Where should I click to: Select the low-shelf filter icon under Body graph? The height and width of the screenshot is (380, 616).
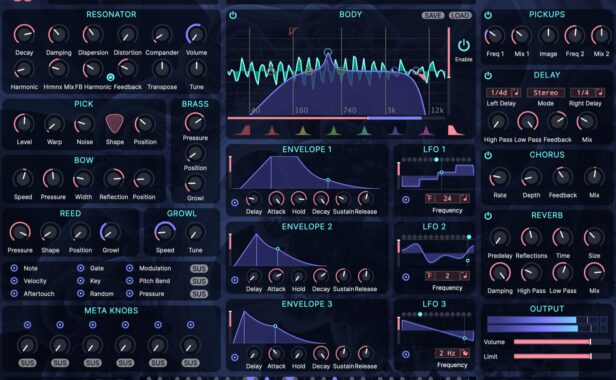(x=243, y=130)
